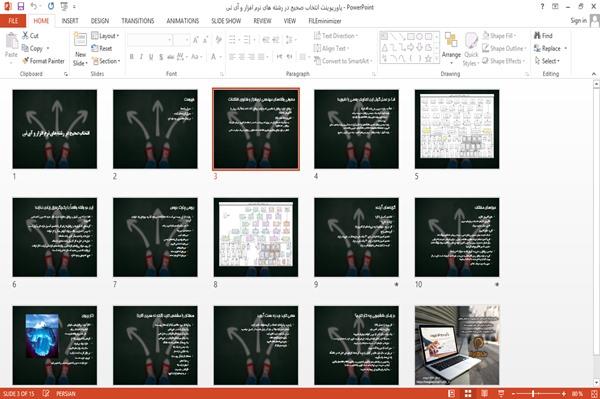Select slide 11 iceberg thumbnail
Image resolution: width=600 pixels, height=399 pixels.
(x=55, y=345)
